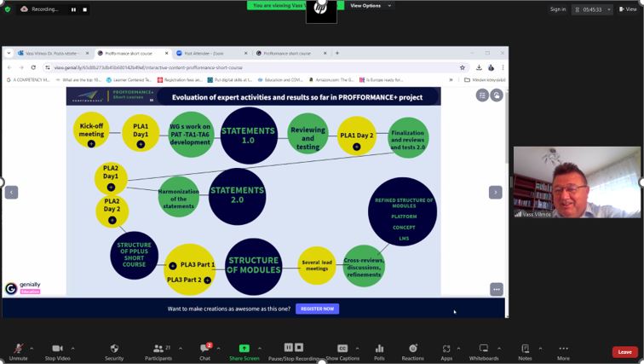
Task: Expand the View Options dropdown
Action: click(370, 6)
